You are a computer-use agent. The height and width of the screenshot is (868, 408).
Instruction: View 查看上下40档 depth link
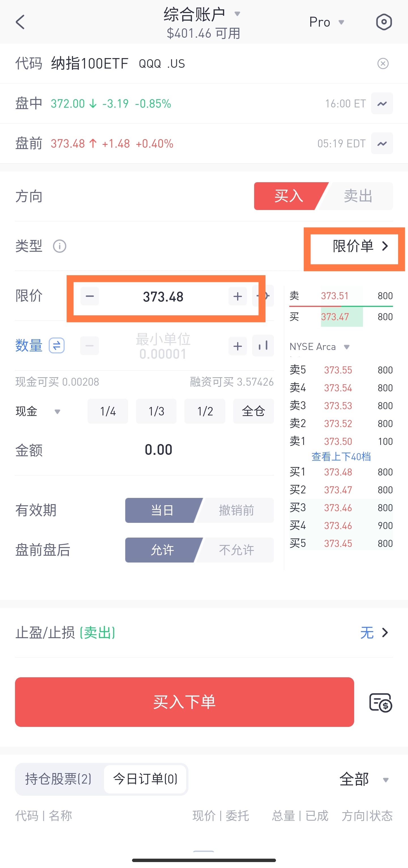pos(341,457)
